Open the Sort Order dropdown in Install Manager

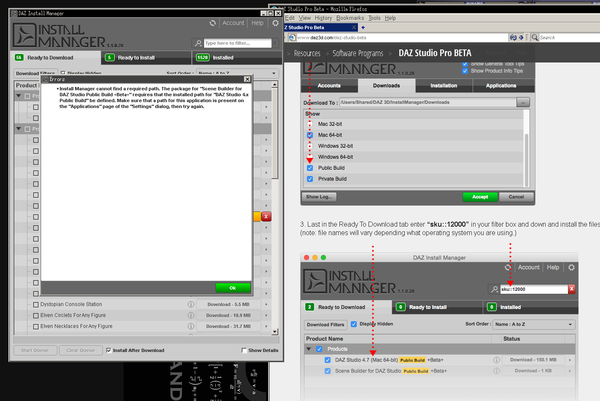(x=237, y=73)
